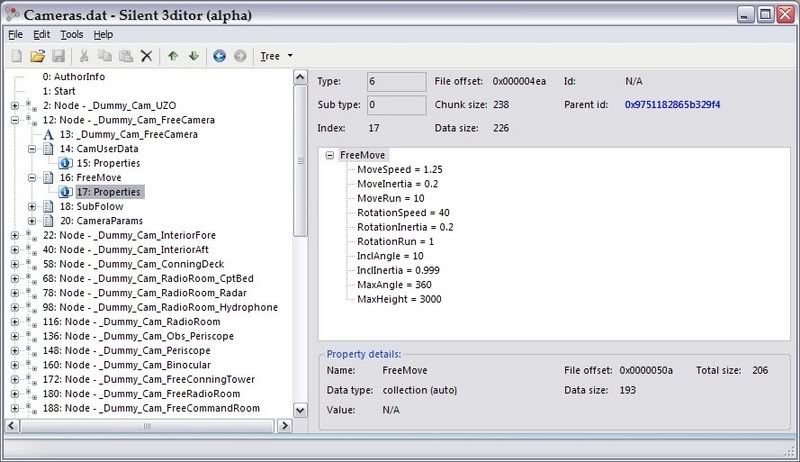Open the Tools menu
Screen dimensions: 800x462
point(71,34)
